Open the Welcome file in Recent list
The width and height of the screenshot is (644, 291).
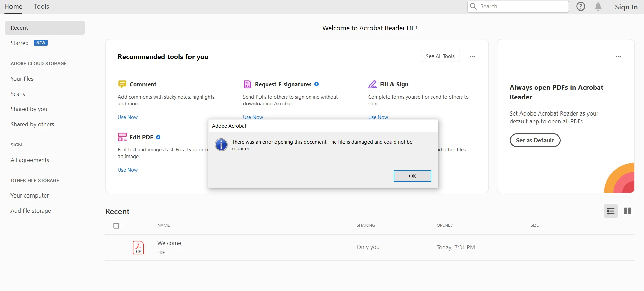point(169,243)
